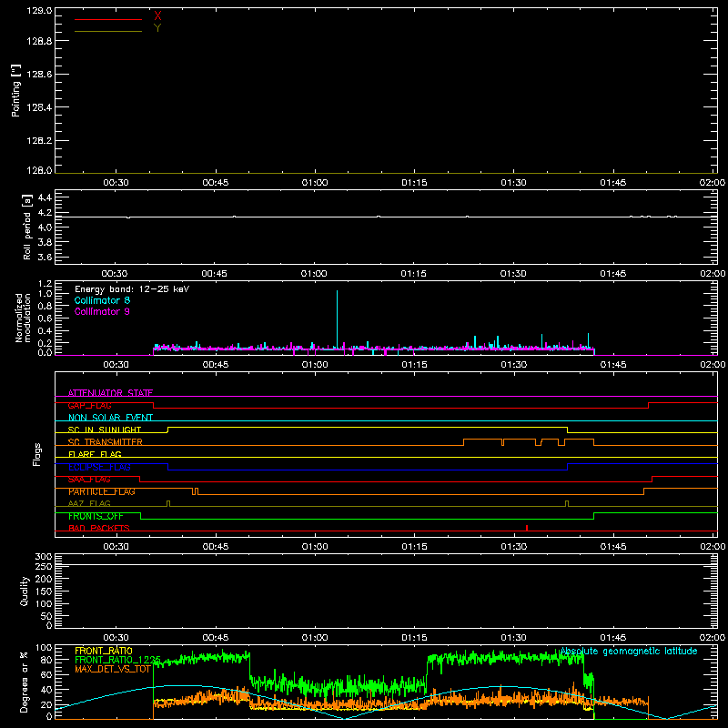The width and height of the screenshot is (728, 728).
Task: Select the 'Collimator 8' legend entry
Action: tap(102, 300)
